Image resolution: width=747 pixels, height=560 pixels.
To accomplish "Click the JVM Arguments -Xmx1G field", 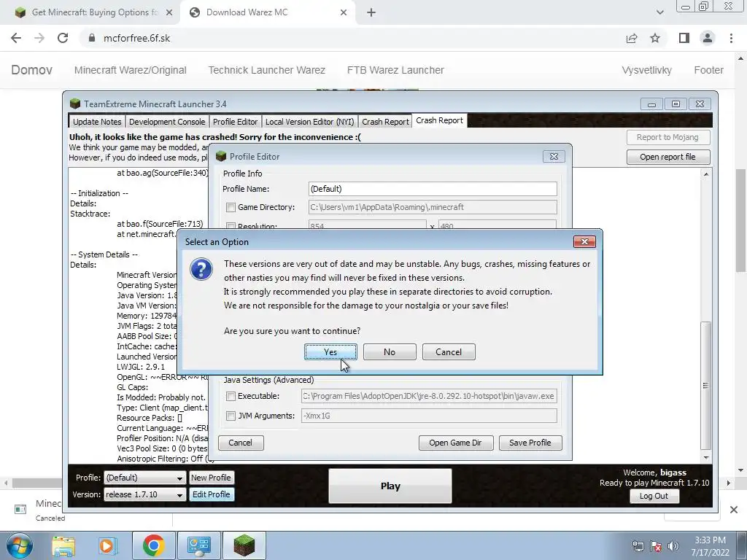I will click(x=429, y=416).
